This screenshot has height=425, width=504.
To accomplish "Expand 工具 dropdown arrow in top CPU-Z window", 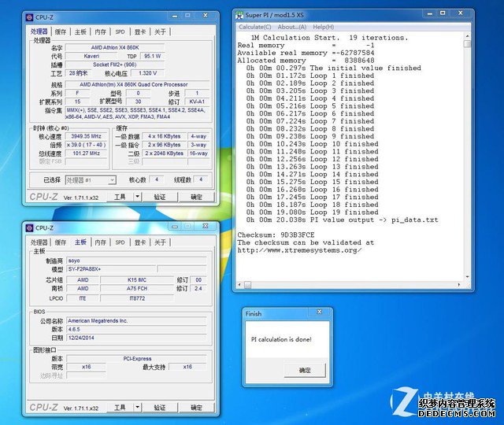I will 137,197.
